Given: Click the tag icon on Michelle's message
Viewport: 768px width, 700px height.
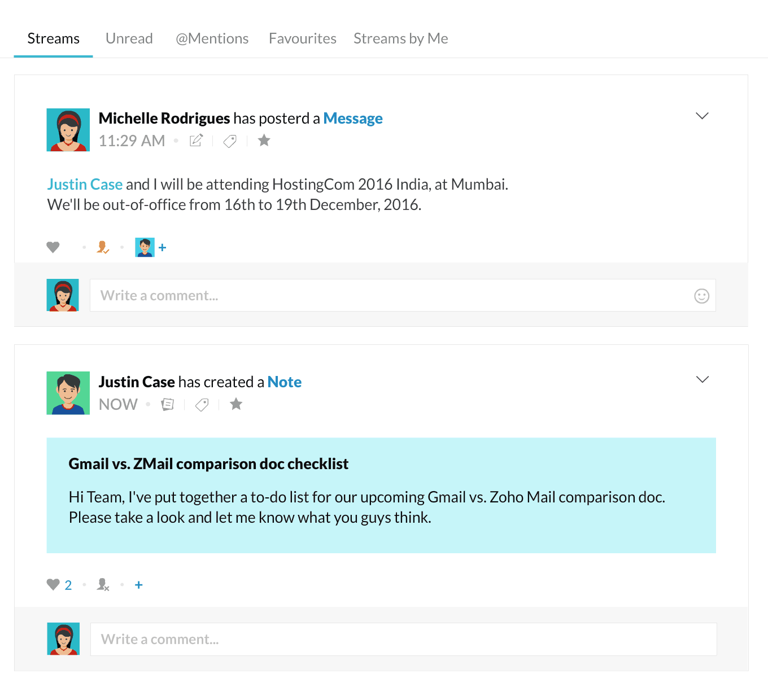Looking at the screenshot, I should (230, 141).
